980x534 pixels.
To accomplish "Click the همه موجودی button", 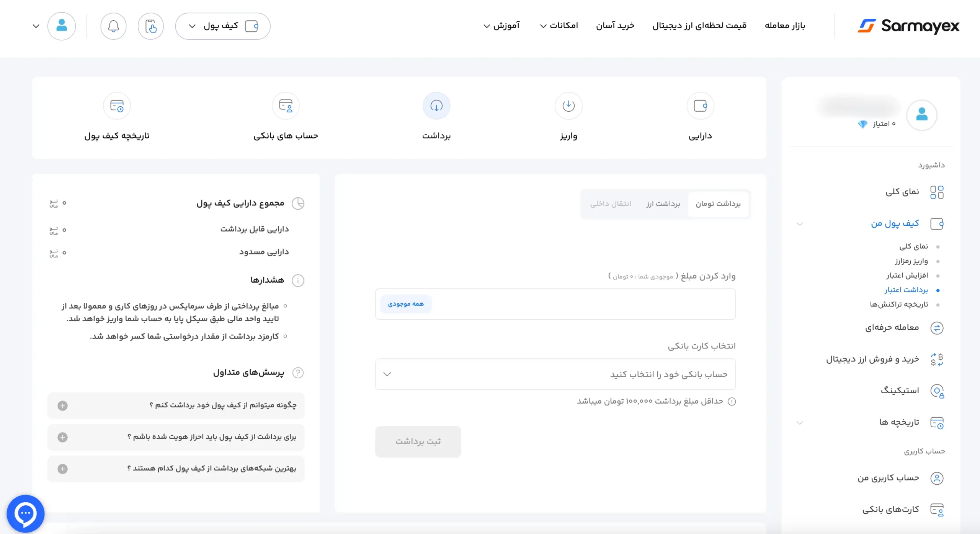I will (406, 304).
